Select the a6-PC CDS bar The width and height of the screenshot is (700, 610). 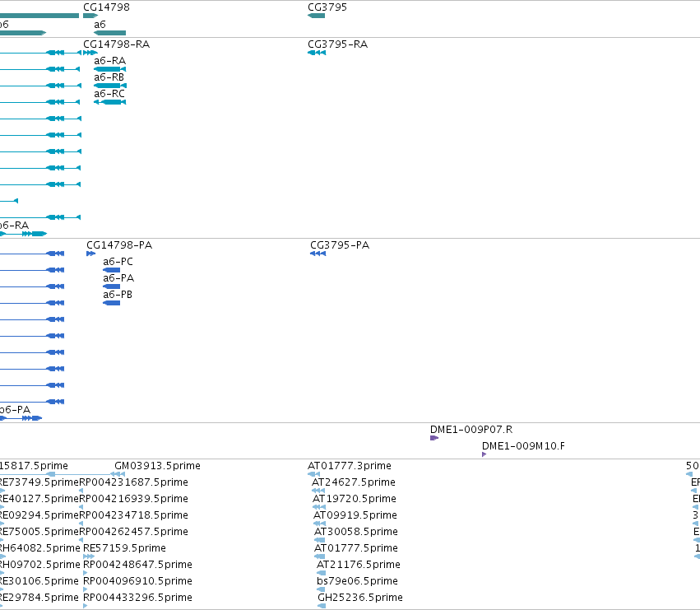click(x=111, y=270)
